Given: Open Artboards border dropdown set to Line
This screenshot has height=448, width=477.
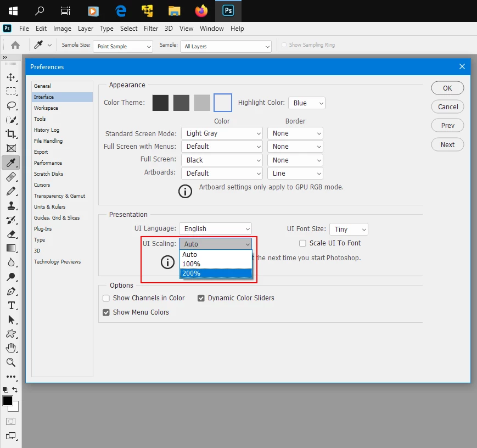Looking at the screenshot, I should coord(295,173).
